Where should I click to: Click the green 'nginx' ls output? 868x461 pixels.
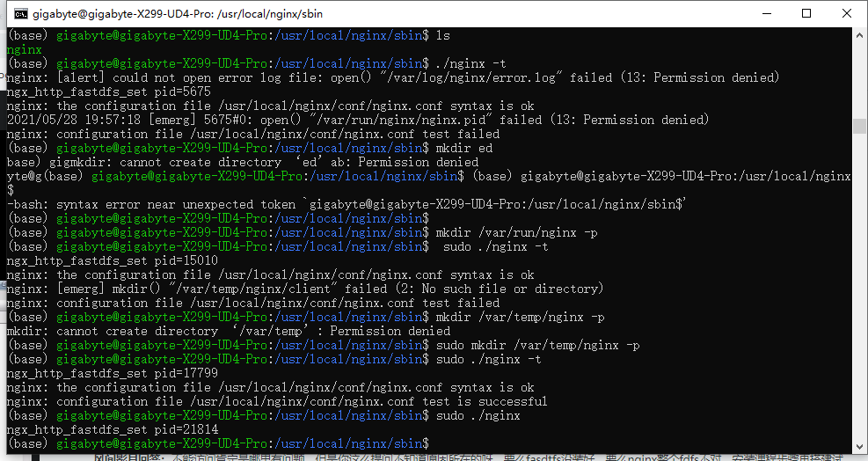pyautogui.click(x=24, y=49)
